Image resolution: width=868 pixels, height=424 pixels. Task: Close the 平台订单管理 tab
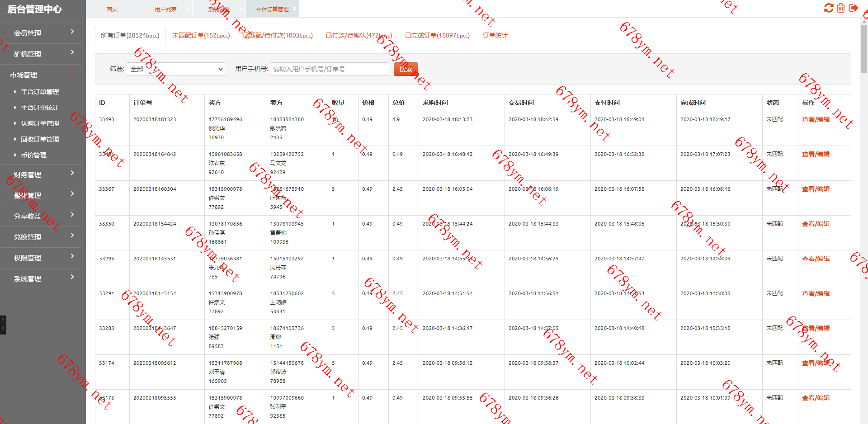click(x=294, y=9)
